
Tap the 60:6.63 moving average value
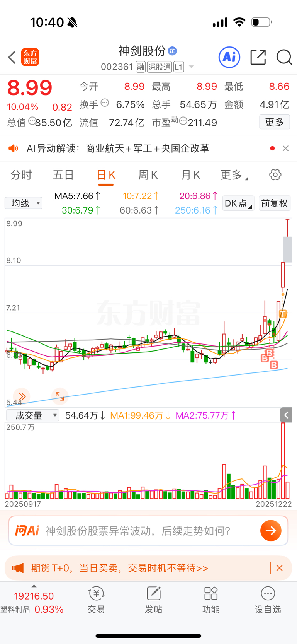click(x=139, y=210)
